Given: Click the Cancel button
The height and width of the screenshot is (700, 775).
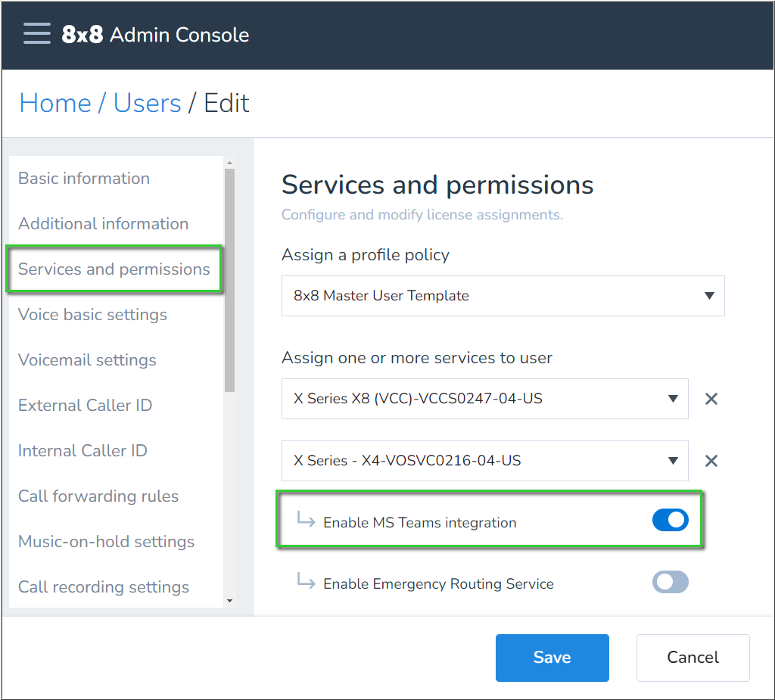Looking at the screenshot, I should 693,658.
